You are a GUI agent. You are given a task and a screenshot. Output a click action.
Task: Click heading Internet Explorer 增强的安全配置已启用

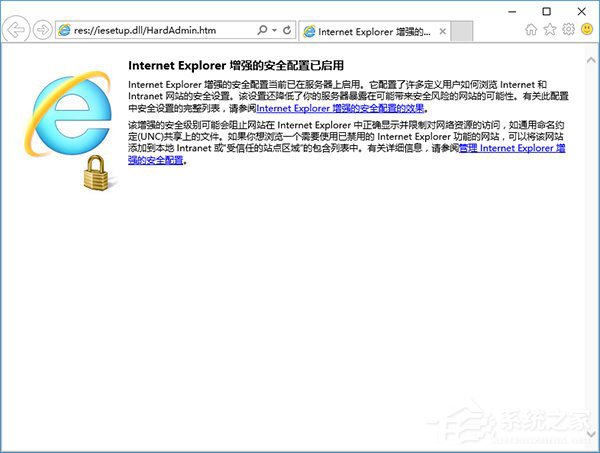coord(236,65)
